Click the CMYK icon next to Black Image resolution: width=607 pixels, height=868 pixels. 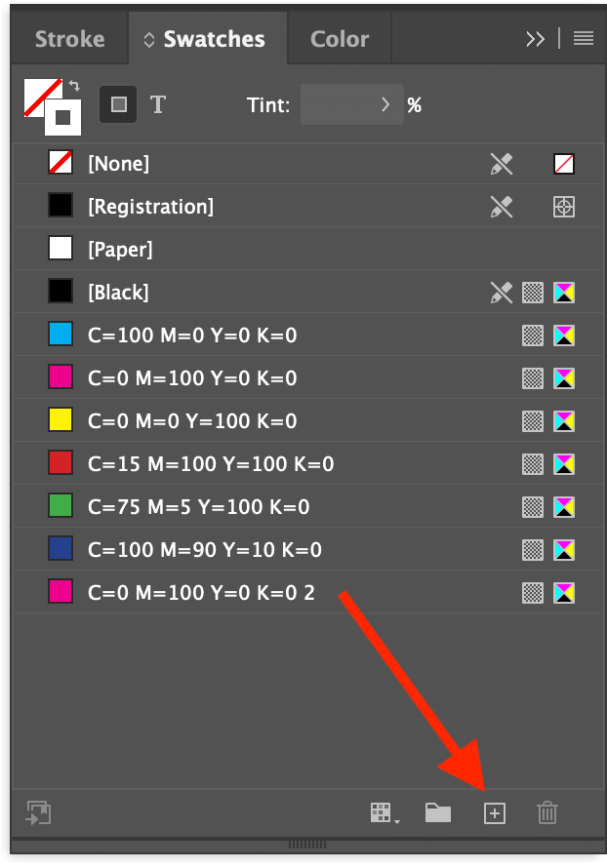coord(563,292)
